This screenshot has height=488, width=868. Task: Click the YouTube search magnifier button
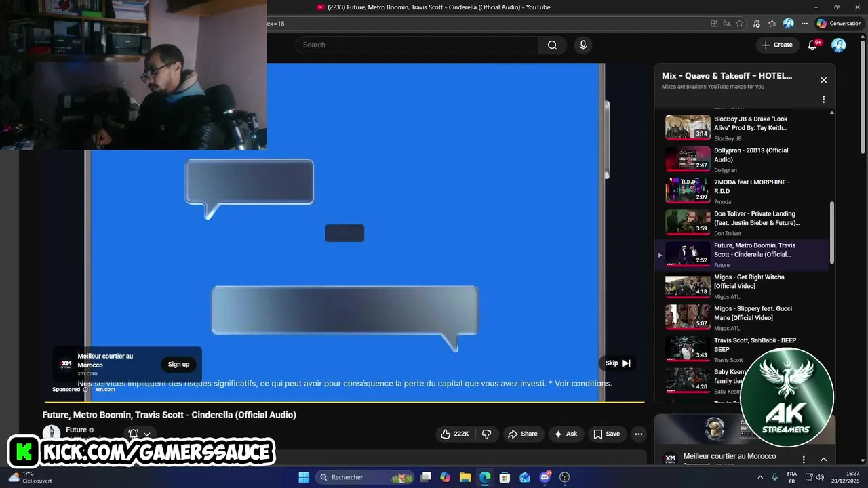(x=552, y=45)
